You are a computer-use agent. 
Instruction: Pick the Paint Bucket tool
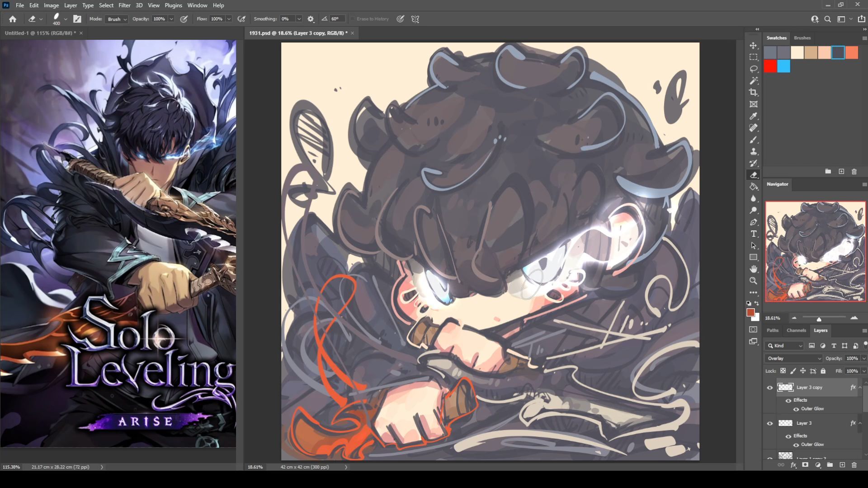pyautogui.click(x=753, y=187)
